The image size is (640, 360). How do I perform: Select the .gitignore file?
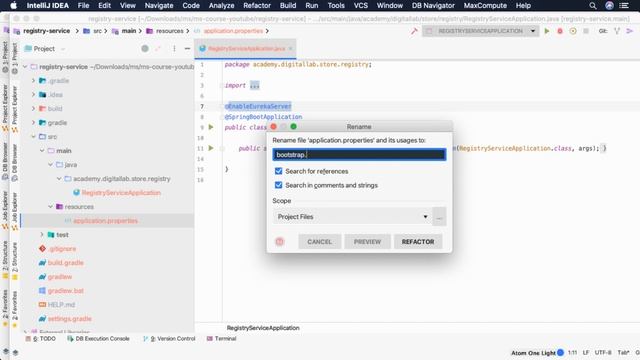[x=62, y=249]
